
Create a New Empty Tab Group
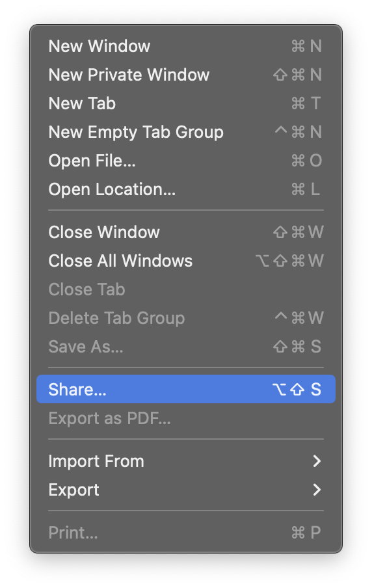click(185, 132)
